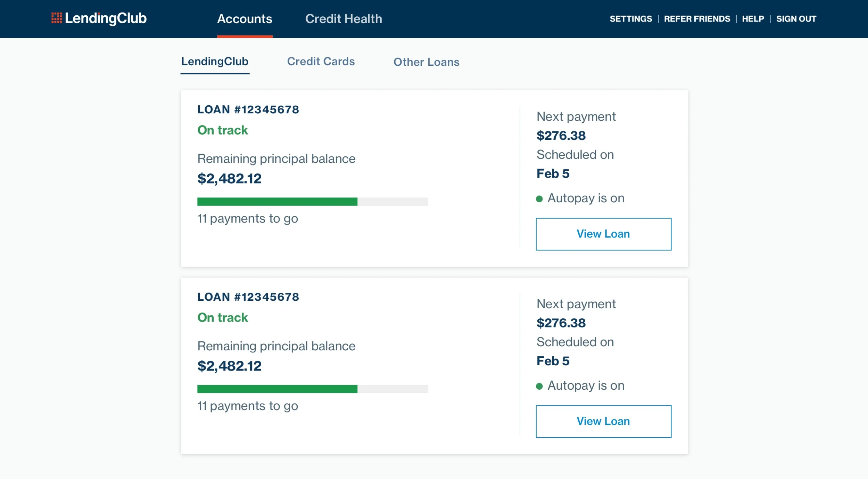Open the Help link

[753, 19]
